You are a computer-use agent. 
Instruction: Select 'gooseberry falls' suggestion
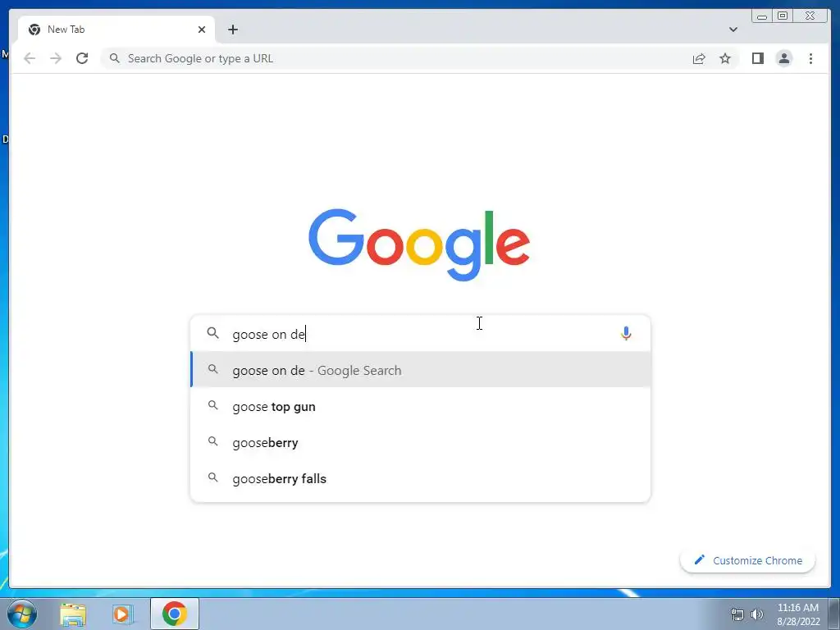point(421,478)
